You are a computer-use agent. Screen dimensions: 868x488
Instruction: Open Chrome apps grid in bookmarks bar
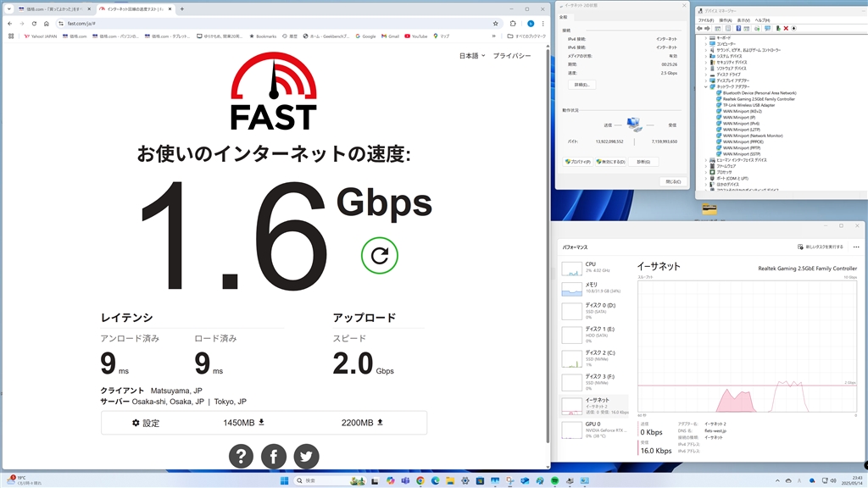click(11, 36)
